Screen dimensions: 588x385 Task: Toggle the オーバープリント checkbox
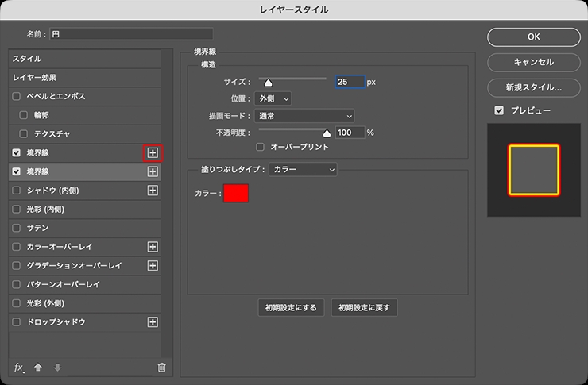coord(260,147)
